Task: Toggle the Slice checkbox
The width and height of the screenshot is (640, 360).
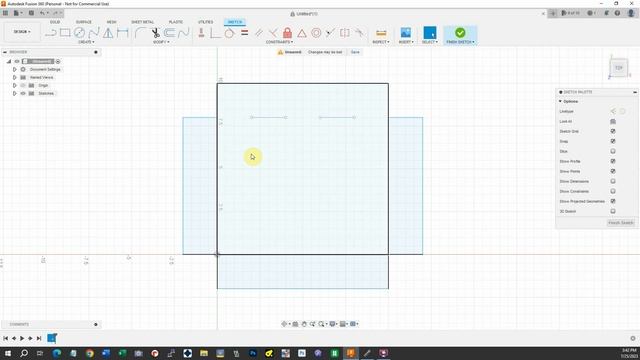Action: point(613,151)
